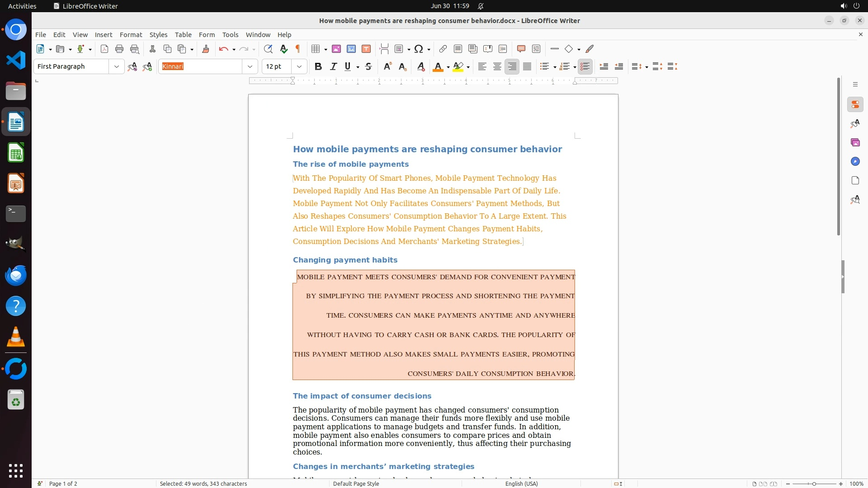Image resolution: width=868 pixels, height=488 pixels.
Task: Open the sidebar Gallery panel
Action: pyautogui.click(x=855, y=143)
